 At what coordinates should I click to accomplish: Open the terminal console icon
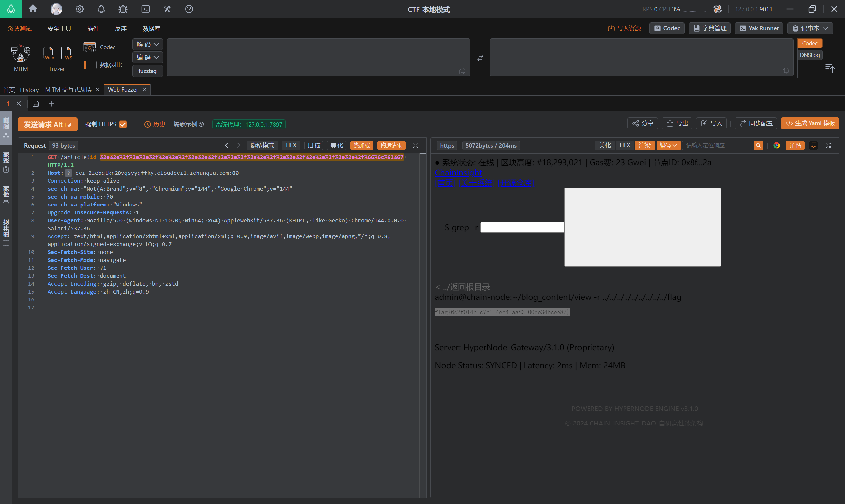146,9
